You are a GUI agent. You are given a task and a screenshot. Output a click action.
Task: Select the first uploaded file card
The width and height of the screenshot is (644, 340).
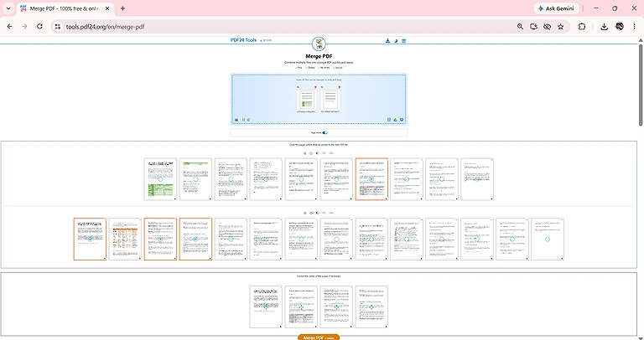[307, 100]
